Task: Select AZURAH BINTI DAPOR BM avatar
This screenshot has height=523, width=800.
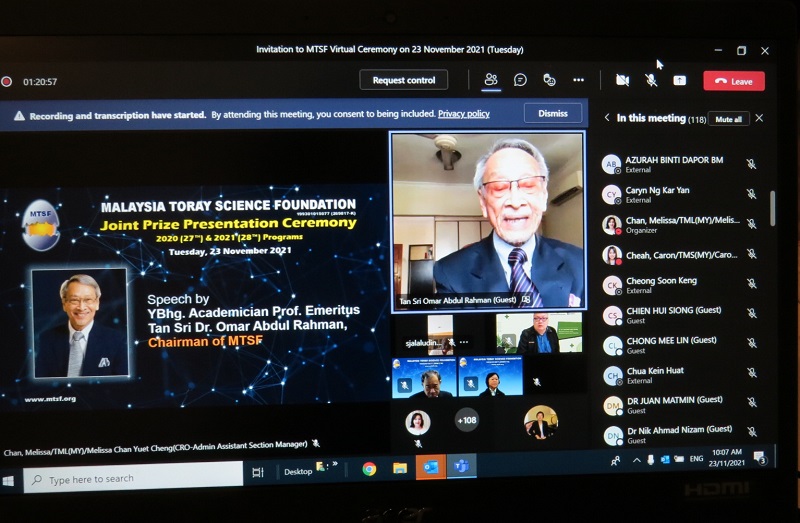Action: [611, 164]
